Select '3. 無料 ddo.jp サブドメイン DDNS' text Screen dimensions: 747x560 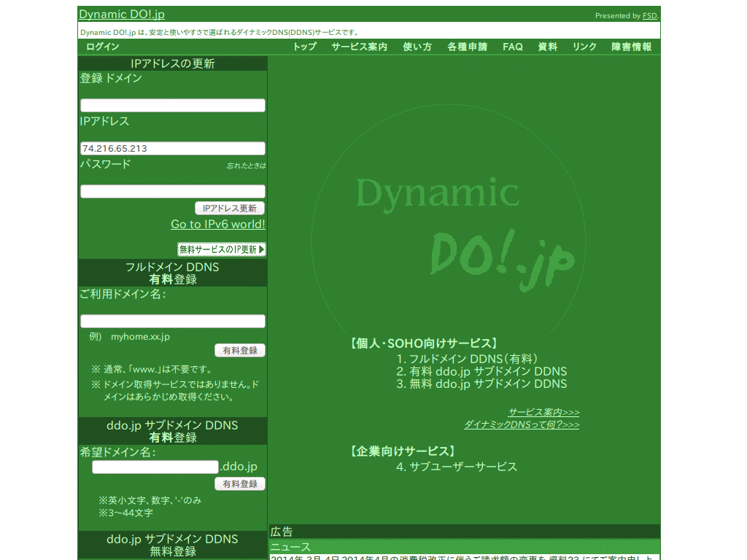481,384
